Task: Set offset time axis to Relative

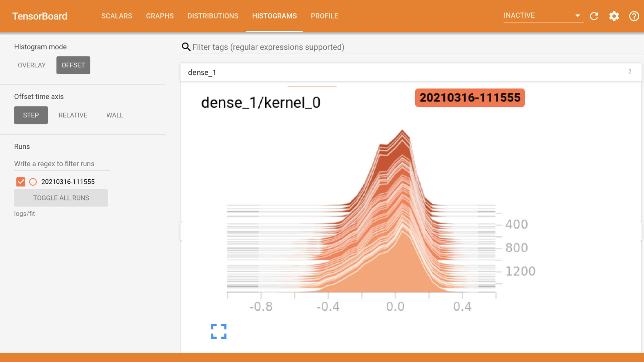Action: point(73,115)
